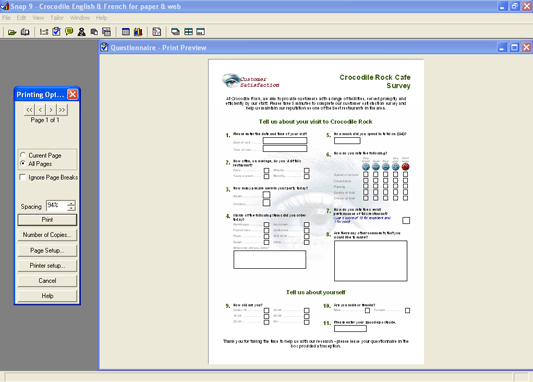Click the Spacing percentage field

point(56,205)
